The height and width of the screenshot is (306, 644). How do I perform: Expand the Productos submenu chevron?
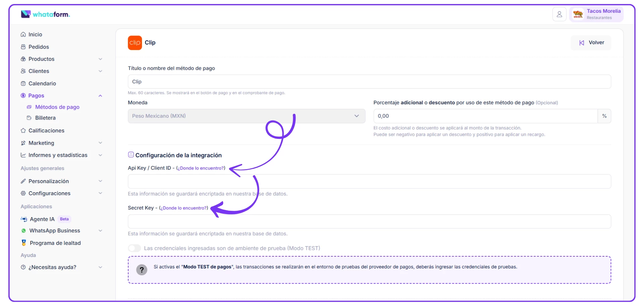click(100, 59)
